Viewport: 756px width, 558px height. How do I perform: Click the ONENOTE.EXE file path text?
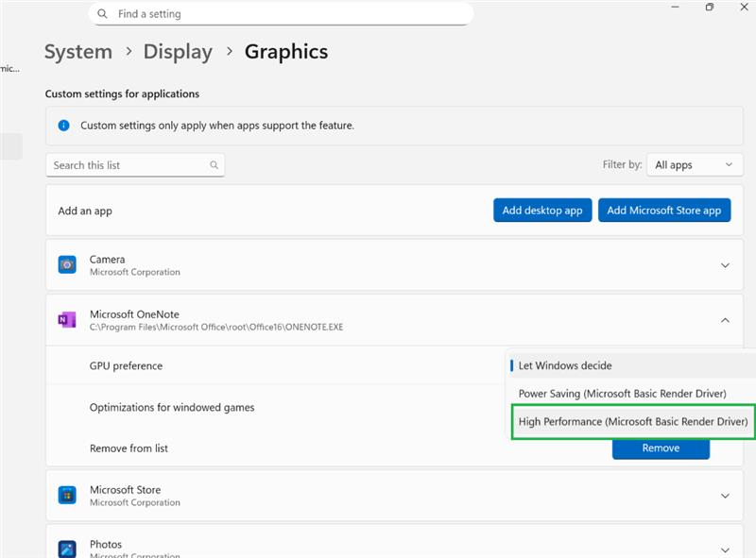tap(216, 328)
